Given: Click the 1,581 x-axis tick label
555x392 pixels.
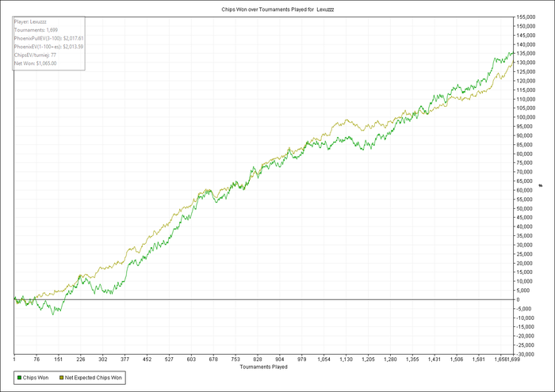Looking at the screenshot, I should [479, 360].
